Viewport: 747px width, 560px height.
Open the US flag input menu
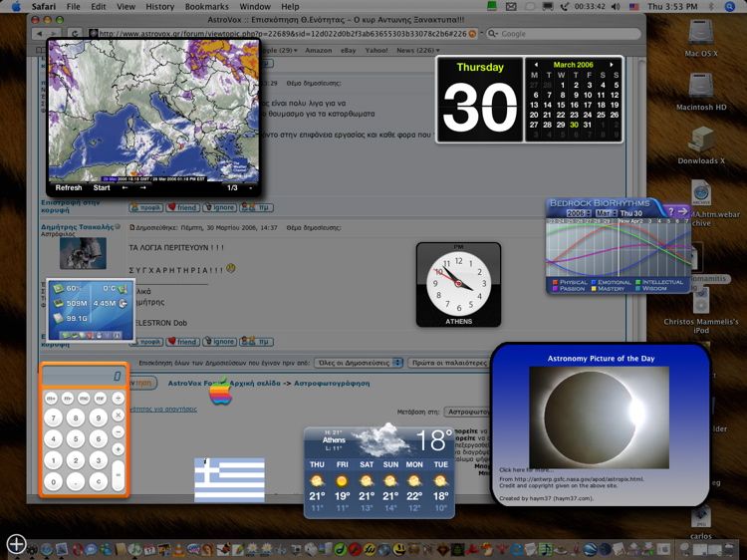tap(634, 7)
